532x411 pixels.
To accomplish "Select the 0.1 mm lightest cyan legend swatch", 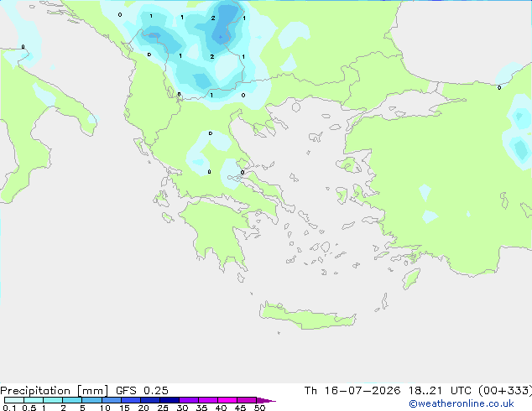I will (14, 400).
